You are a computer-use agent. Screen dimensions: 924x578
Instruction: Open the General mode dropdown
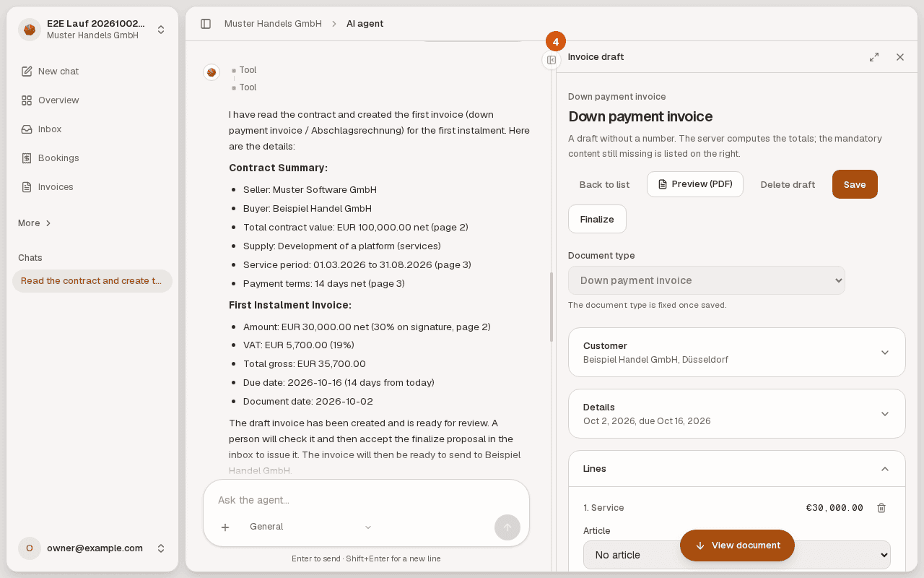311,527
